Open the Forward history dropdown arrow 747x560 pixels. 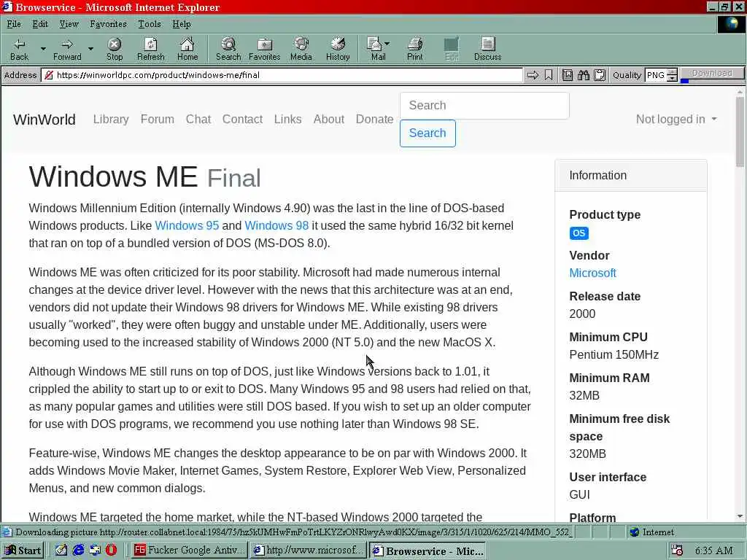pos(90,49)
